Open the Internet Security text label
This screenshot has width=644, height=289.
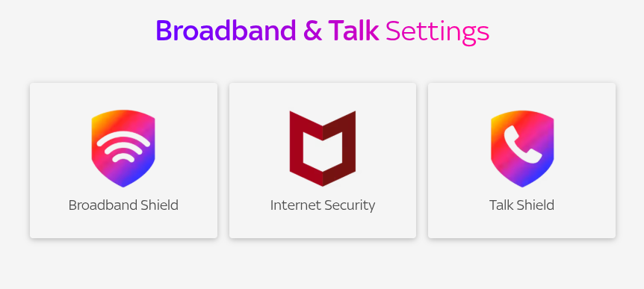pos(323,205)
